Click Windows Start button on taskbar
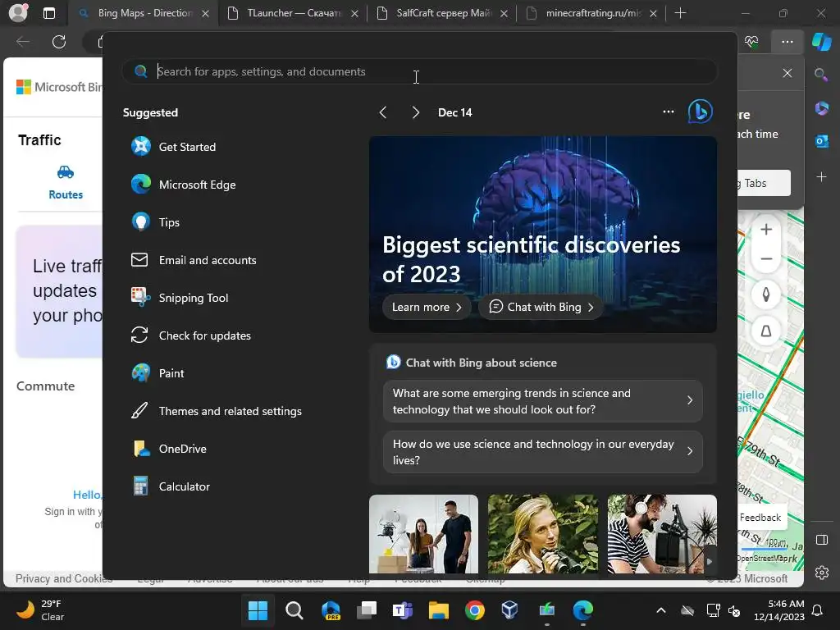The image size is (840, 630). (258, 610)
